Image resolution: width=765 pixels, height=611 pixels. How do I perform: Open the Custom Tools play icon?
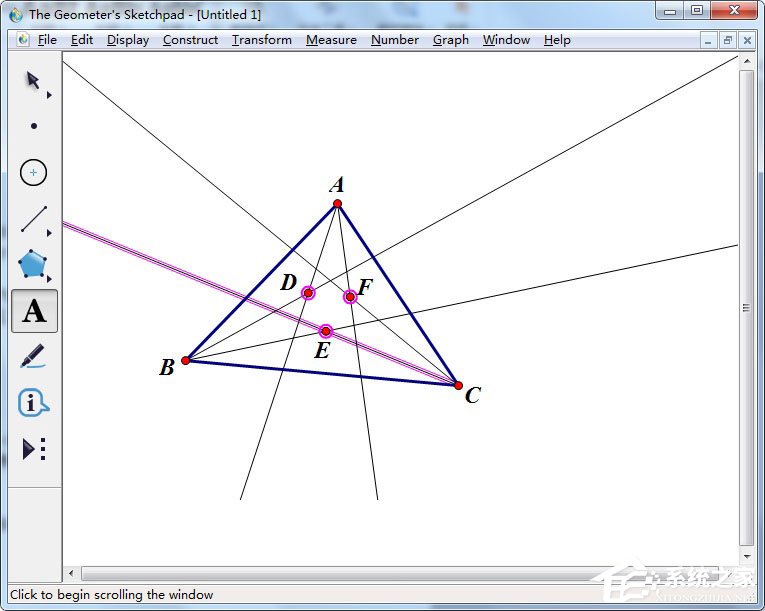click(34, 448)
